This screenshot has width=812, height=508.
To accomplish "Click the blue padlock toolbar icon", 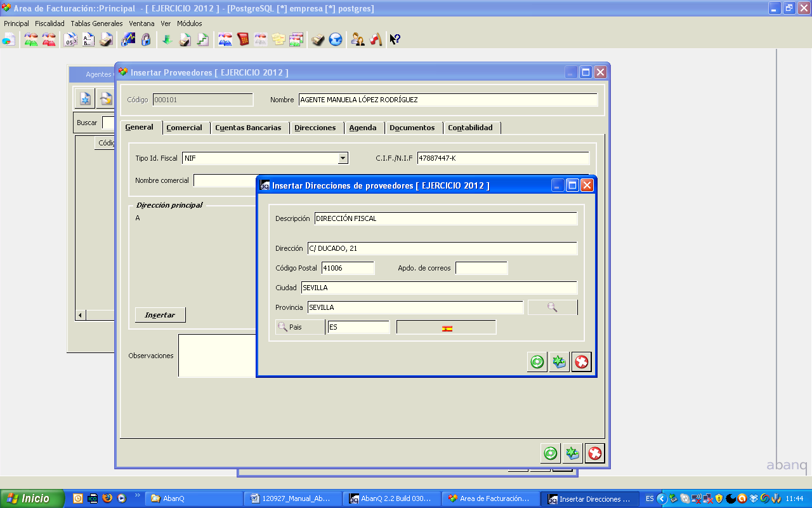I will 146,39.
